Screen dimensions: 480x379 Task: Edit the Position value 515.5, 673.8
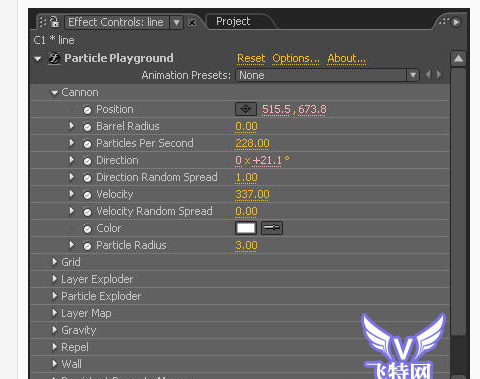pos(294,109)
